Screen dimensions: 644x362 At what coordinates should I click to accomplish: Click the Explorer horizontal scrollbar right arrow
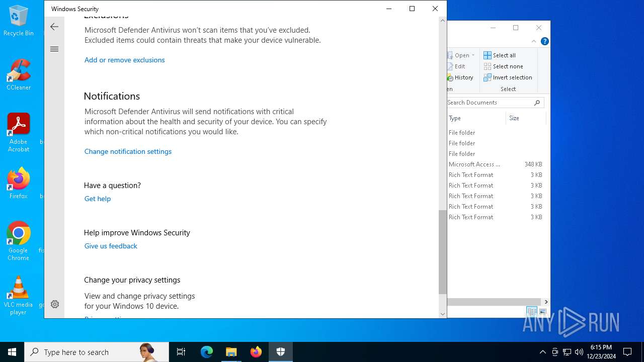[x=546, y=302]
